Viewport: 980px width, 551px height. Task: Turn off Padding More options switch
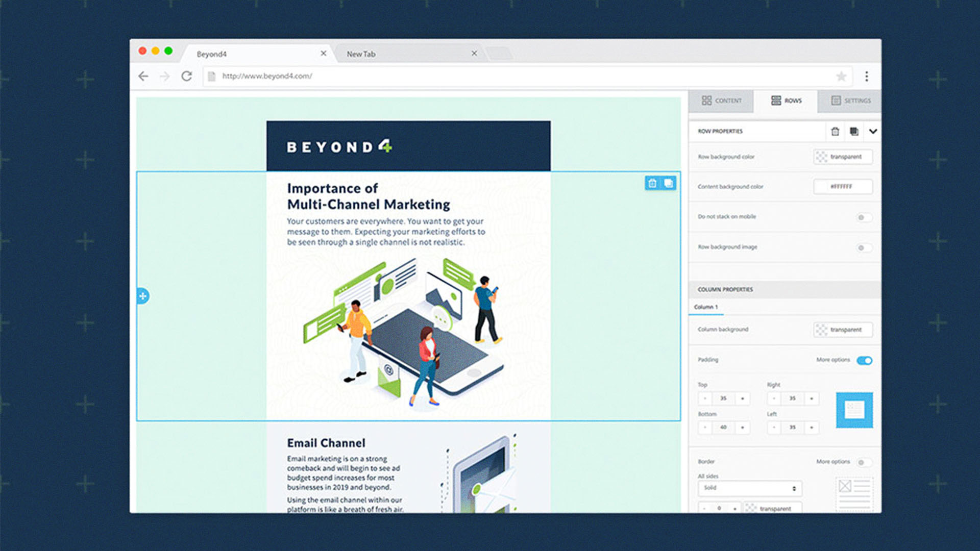click(865, 361)
